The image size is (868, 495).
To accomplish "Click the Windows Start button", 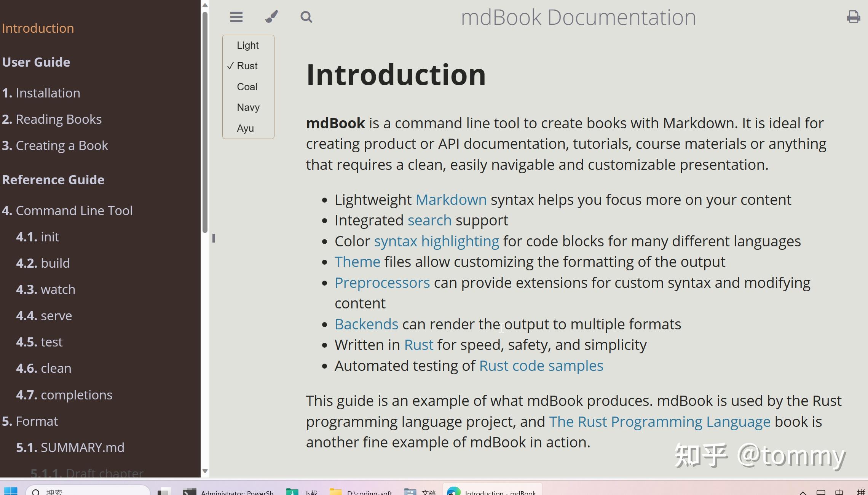I will [x=11, y=491].
